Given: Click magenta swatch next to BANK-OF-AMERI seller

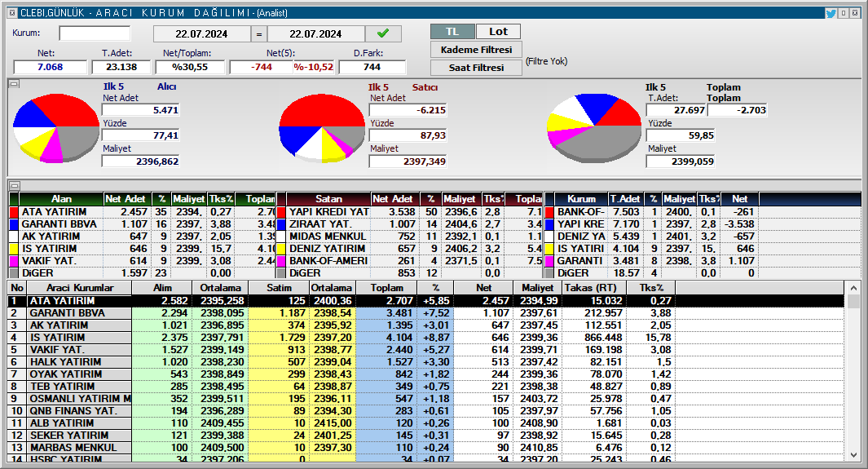Looking at the screenshot, I should coord(281,261).
